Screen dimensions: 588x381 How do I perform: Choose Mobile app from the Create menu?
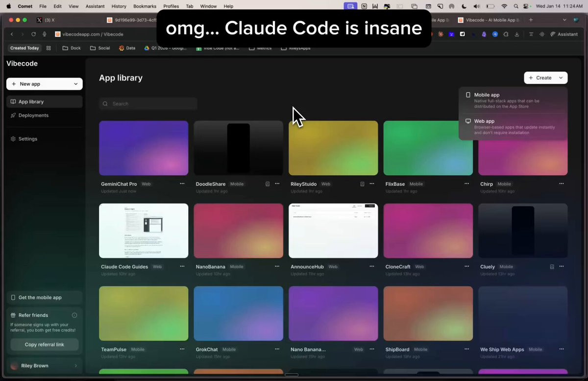513,101
